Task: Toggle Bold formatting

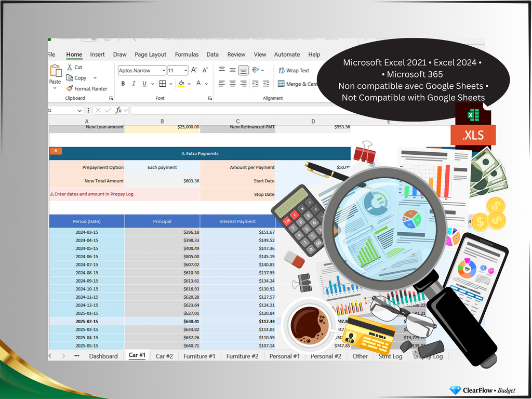Action: click(x=123, y=84)
